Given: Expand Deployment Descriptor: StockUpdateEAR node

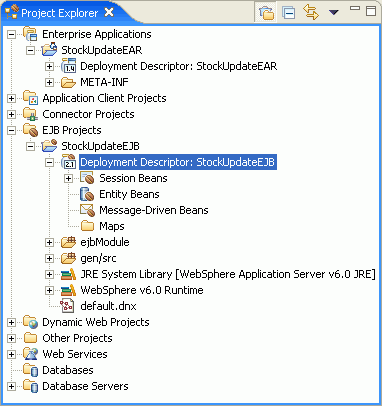Looking at the screenshot, I should tap(49, 66).
